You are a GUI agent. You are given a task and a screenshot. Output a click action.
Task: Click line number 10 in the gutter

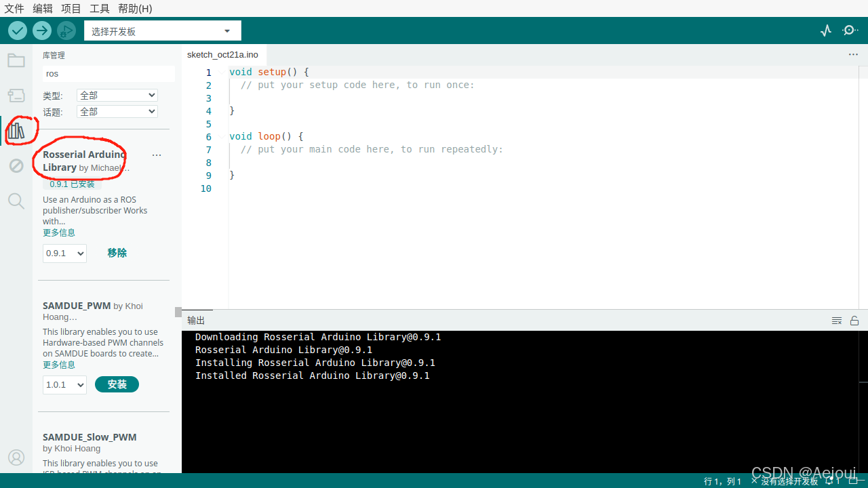coord(206,188)
